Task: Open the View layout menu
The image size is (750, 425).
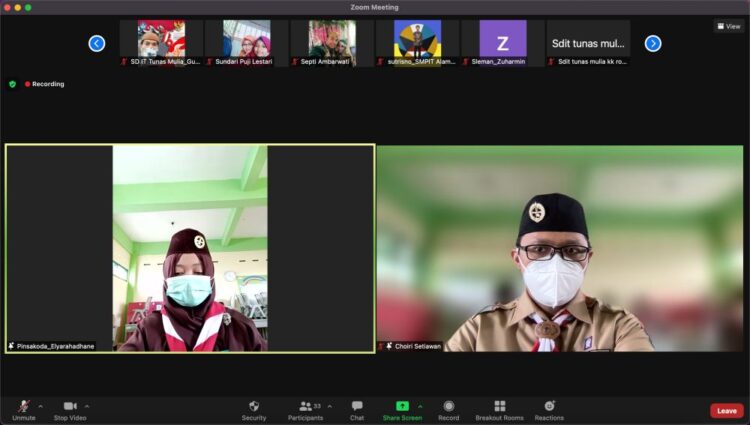Action: coord(728,26)
